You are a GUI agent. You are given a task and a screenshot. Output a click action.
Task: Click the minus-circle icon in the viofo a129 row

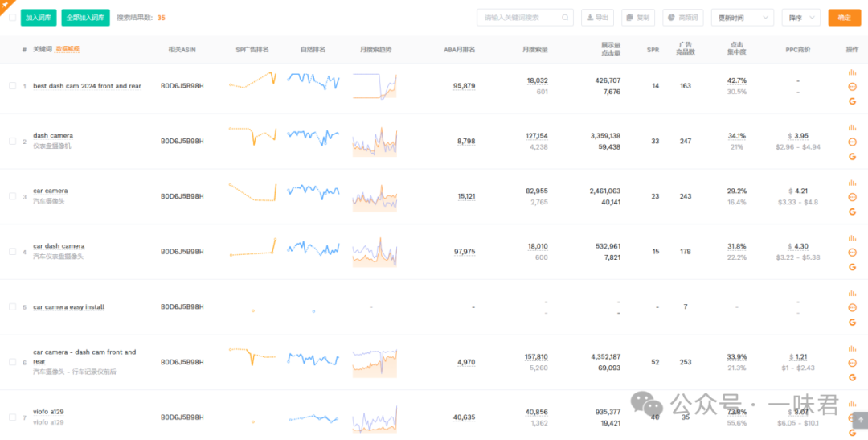pyautogui.click(x=852, y=417)
